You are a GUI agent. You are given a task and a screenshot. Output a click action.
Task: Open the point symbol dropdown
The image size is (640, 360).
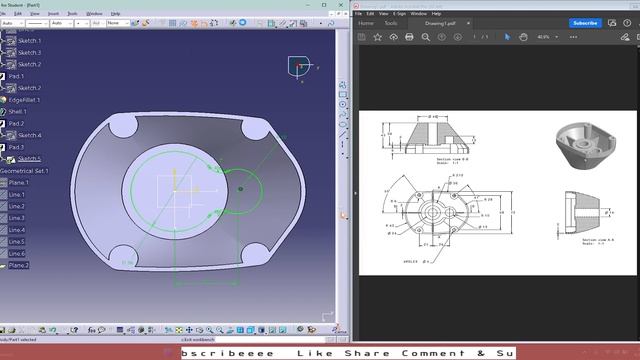click(82, 24)
